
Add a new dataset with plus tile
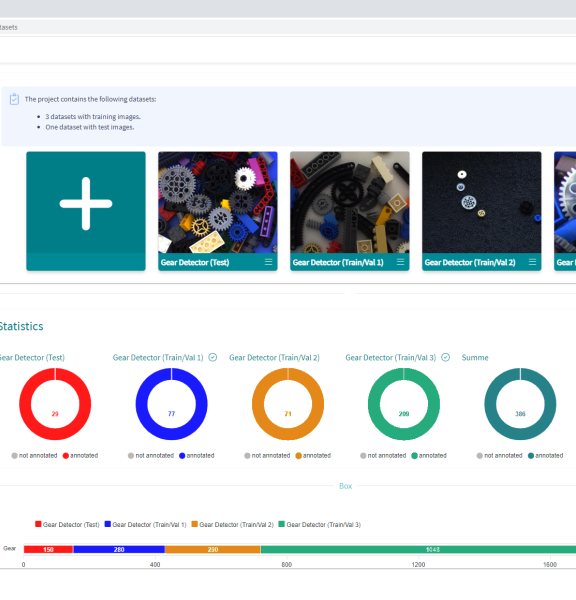coord(86,211)
